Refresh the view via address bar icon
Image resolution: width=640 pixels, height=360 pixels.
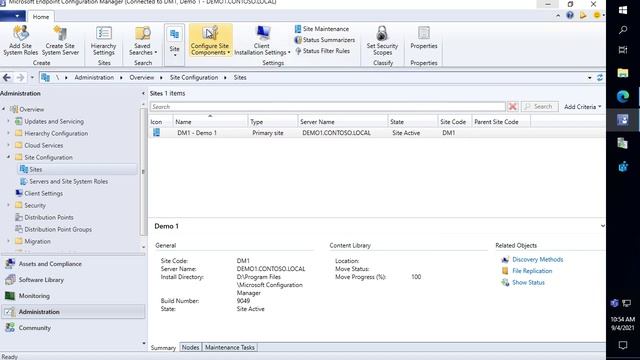pyautogui.click(x=600, y=78)
